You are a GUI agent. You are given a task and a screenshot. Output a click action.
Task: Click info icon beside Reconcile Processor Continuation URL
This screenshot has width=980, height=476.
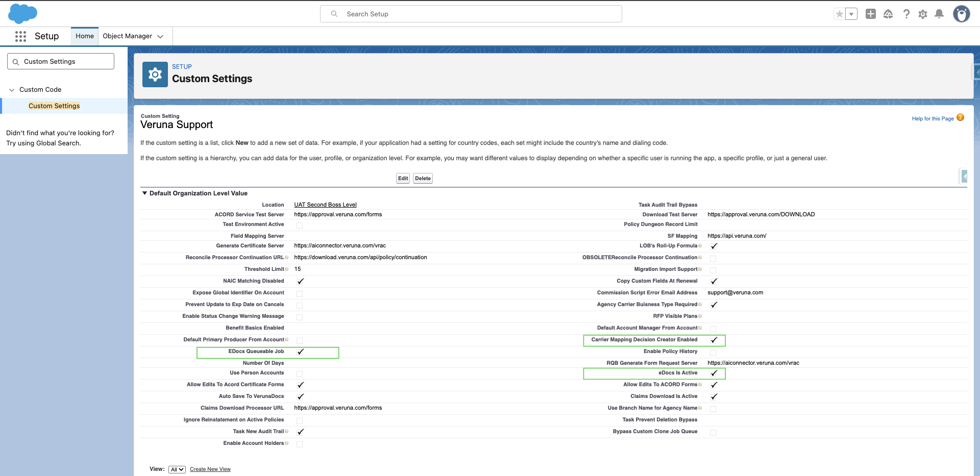tap(287, 258)
